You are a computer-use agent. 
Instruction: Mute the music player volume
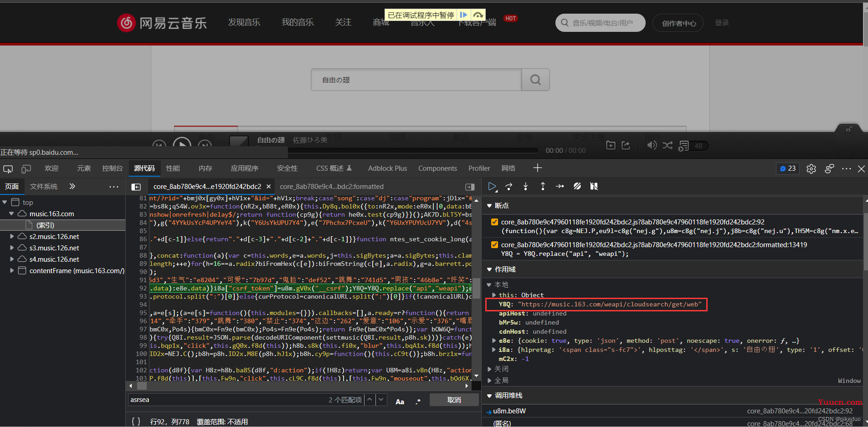click(x=652, y=145)
